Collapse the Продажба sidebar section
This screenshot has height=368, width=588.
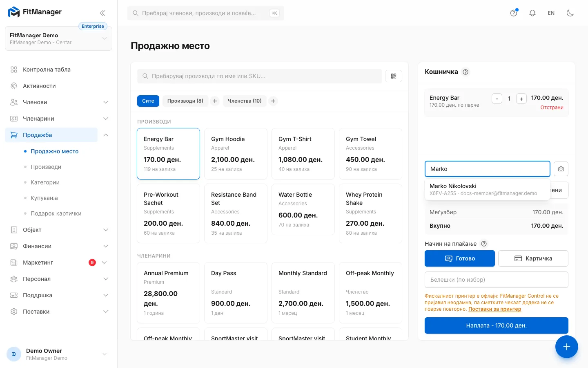coord(106,135)
